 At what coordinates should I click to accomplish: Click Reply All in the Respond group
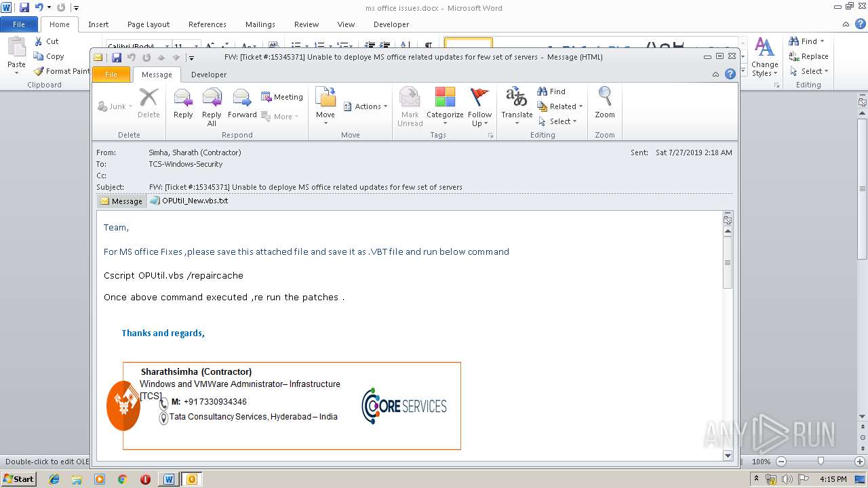(x=212, y=107)
